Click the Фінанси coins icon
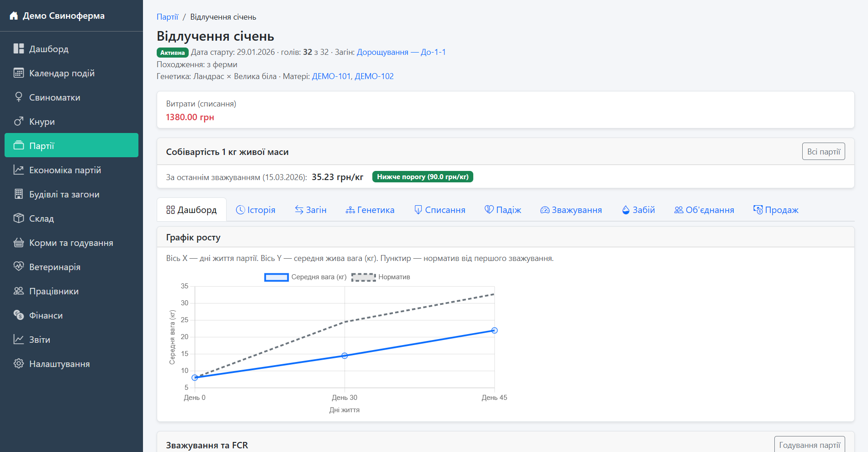The height and width of the screenshot is (452, 868). tap(19, 315)
